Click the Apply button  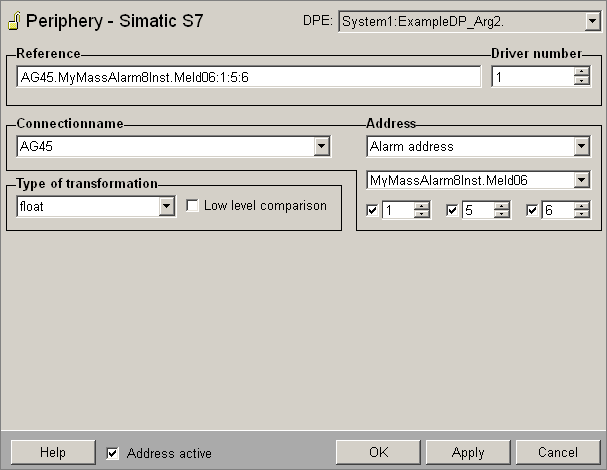(468, 453)
